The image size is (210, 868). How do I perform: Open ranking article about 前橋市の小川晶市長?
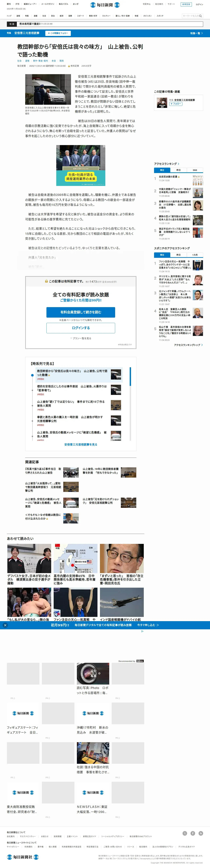(175, 205)
